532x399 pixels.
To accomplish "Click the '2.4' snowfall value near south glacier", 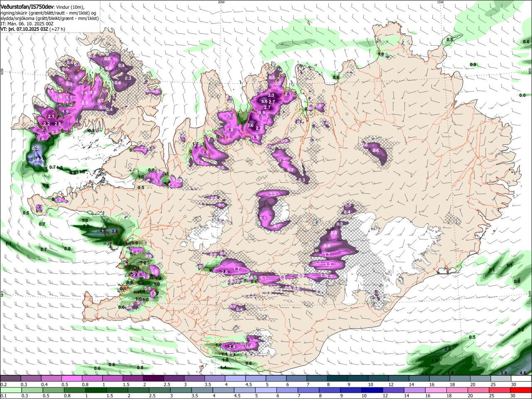I will click(x=232, y=347).
